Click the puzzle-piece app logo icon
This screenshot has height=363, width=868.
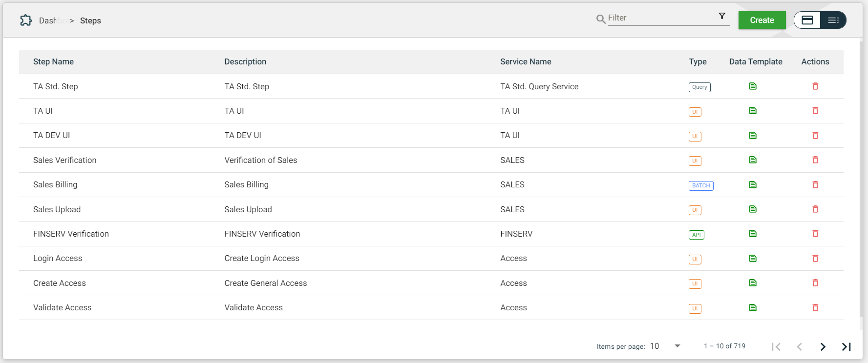[x=26, y=20]
